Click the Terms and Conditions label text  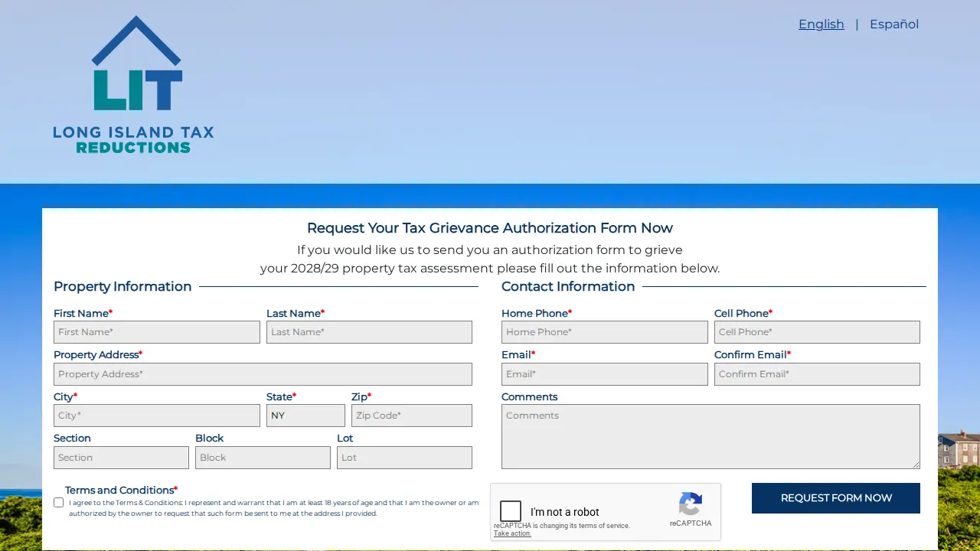click(x=121, y=490)
